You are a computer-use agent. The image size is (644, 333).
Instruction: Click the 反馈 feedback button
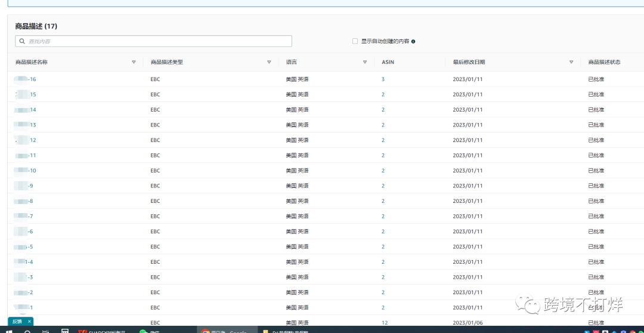coord(17,321)
